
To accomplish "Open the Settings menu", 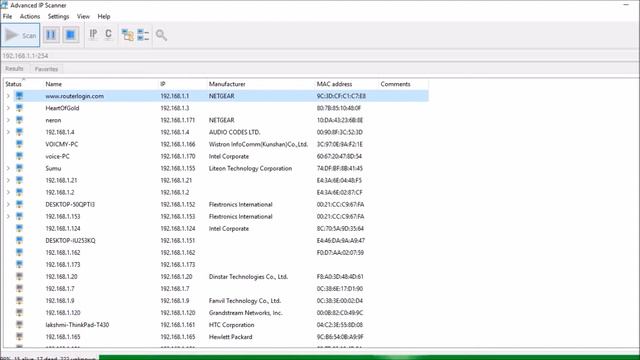I will (x=58, y=16).
